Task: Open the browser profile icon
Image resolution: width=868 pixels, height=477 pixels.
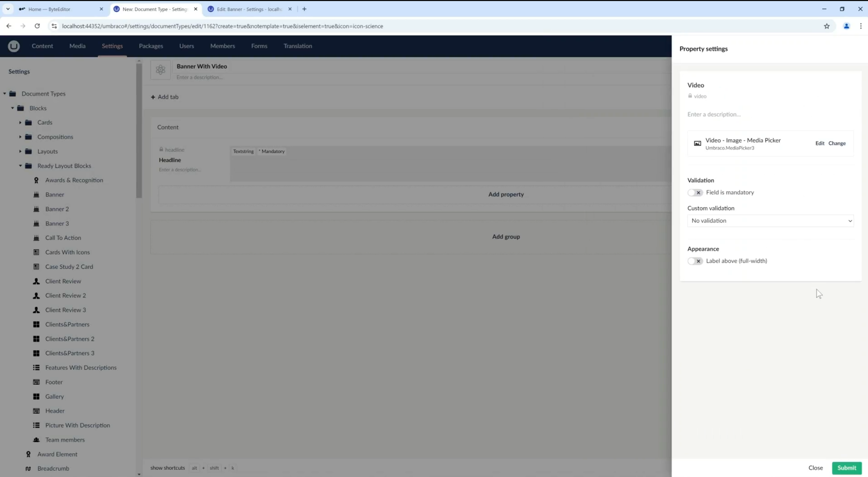Action: (x=846, y=26)
